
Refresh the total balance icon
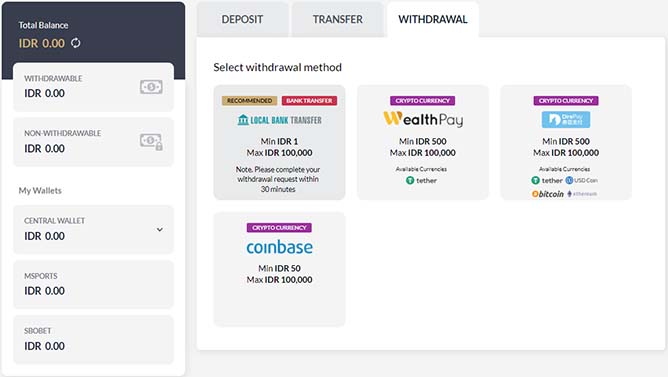point(75,43)
